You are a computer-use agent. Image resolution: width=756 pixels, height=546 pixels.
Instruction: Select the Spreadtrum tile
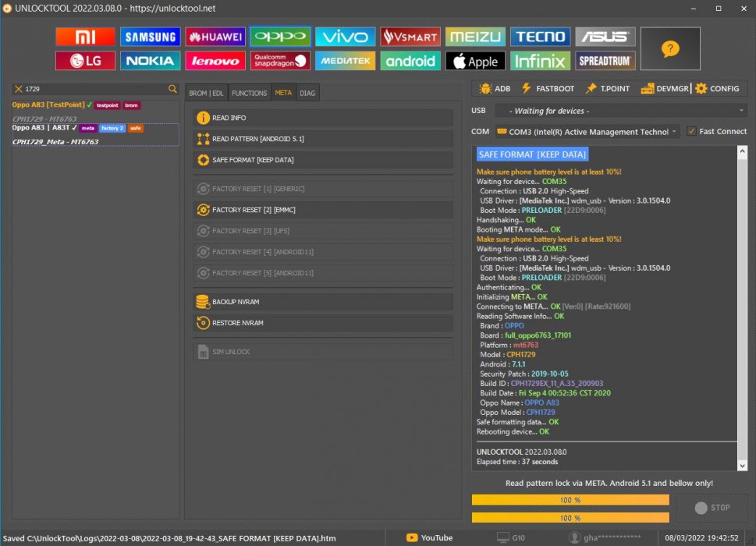coord(605,61)
